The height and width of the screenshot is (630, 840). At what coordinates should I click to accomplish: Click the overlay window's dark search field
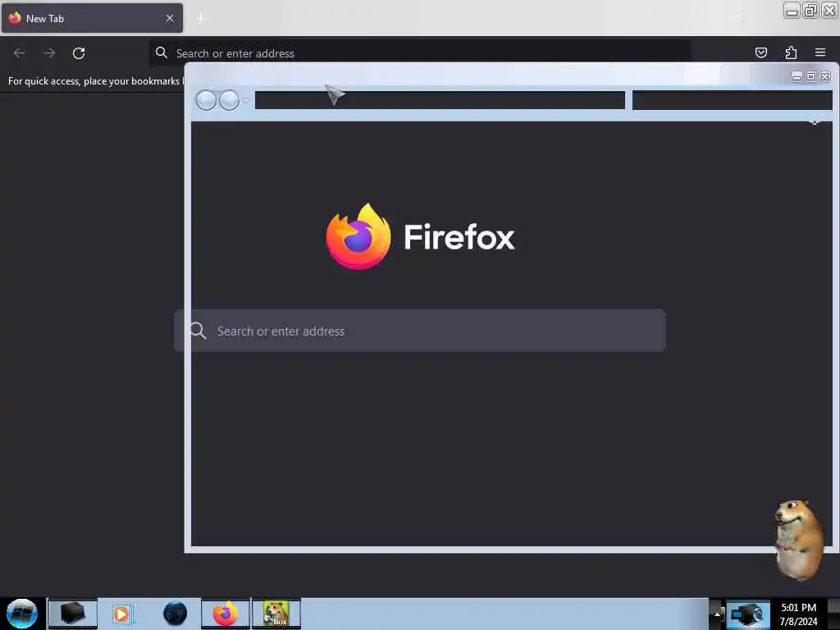coord(733,100)
